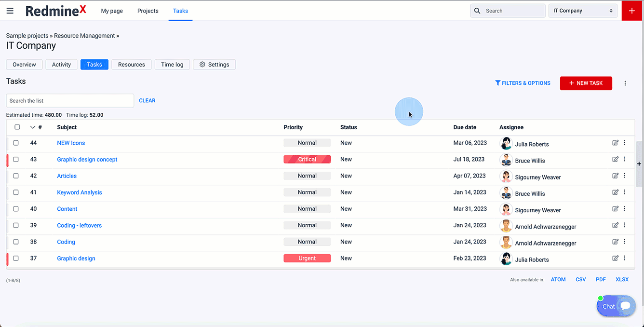Switch to the Time log tab
Viewport: 644px width, 327px height.
(x=172, y=65)
